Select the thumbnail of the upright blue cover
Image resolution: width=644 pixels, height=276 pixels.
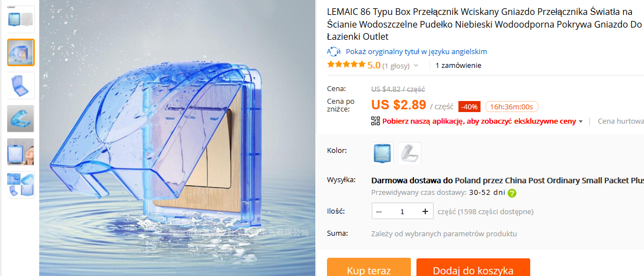click(21, 86)
